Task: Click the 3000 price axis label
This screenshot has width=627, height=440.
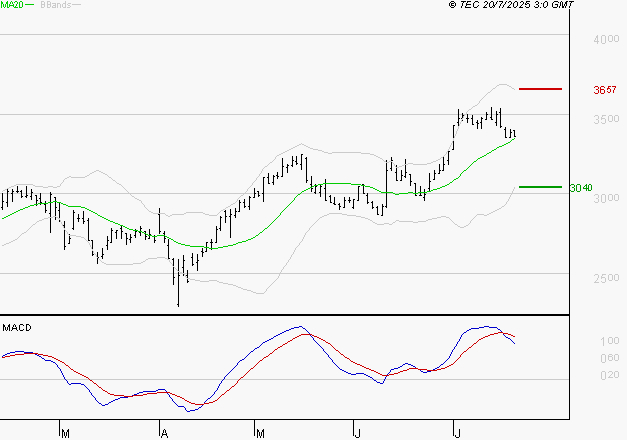Action: pyautogui.click(x=606, y=198)
